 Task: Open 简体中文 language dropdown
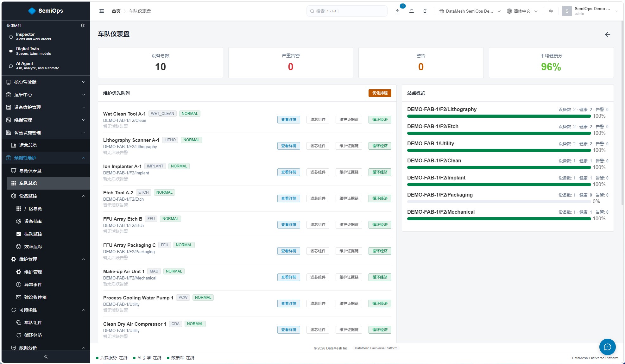click(522, 11)
